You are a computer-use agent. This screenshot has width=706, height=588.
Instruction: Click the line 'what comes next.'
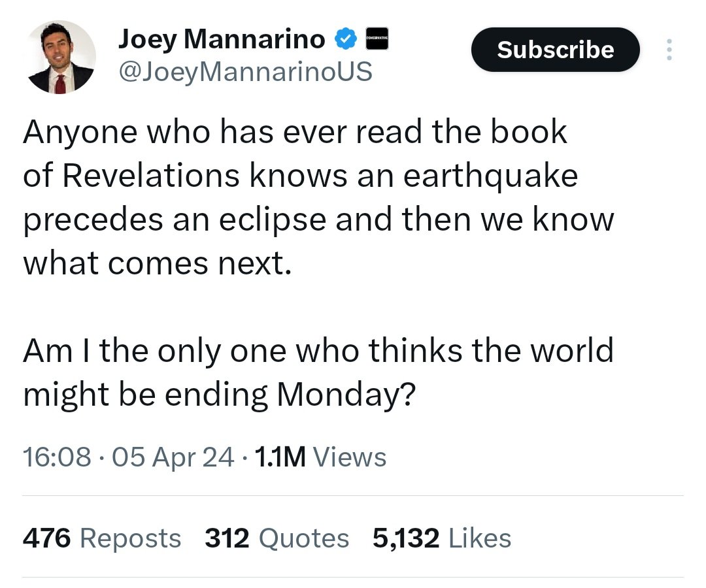157,263
